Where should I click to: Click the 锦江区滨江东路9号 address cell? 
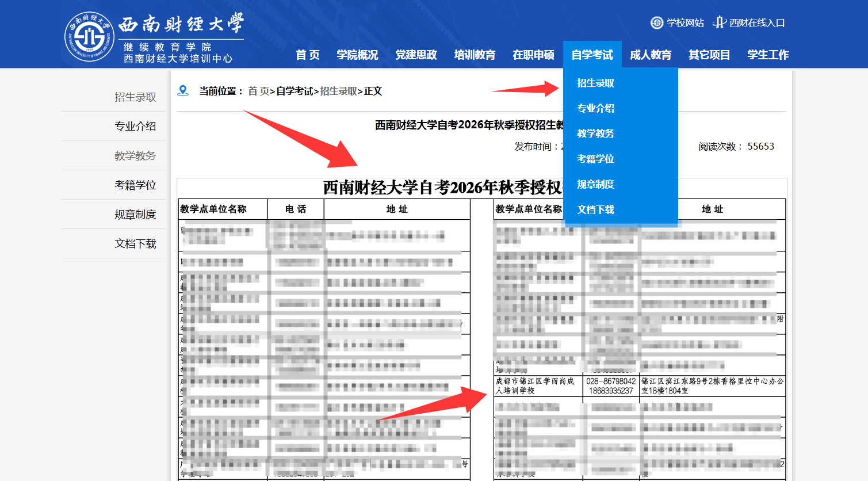tap(713, 385)
